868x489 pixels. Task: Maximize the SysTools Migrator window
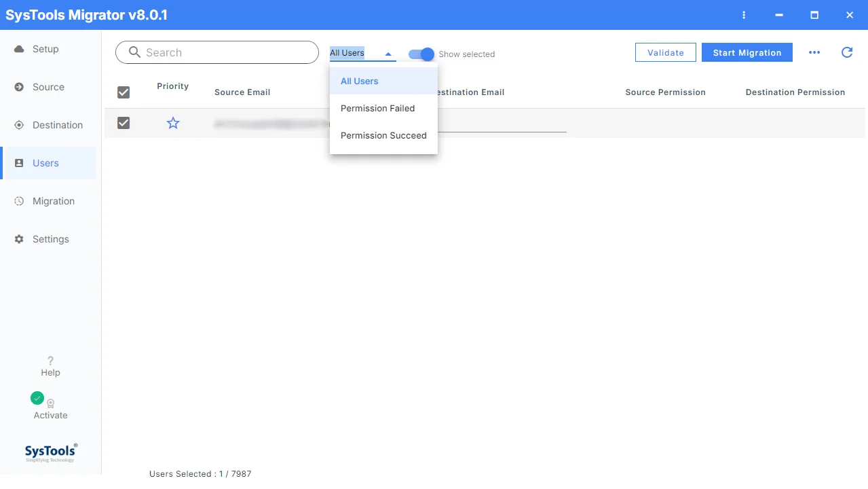click(814, 15)
